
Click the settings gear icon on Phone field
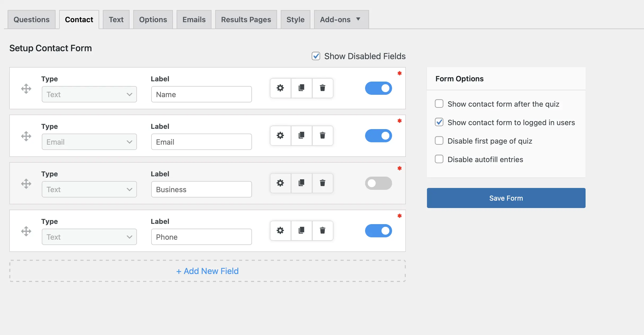(x=280, y=231)
